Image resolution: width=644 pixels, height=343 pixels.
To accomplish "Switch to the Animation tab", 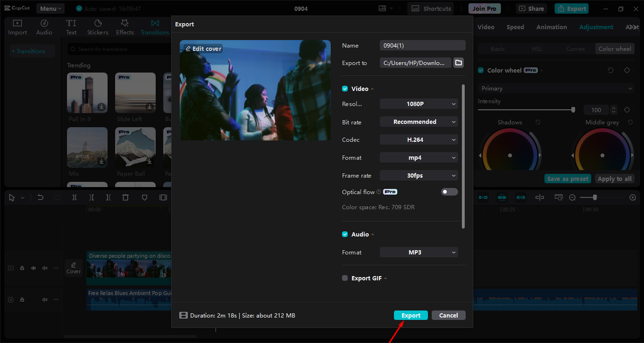I will click(x=551, y=27).
